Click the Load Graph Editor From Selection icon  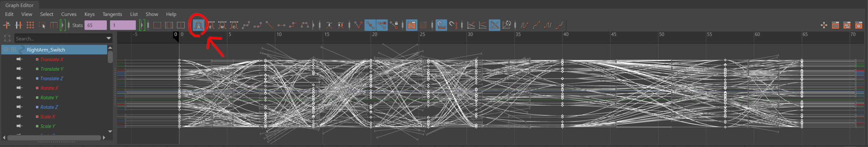click(x=423, y=25)
